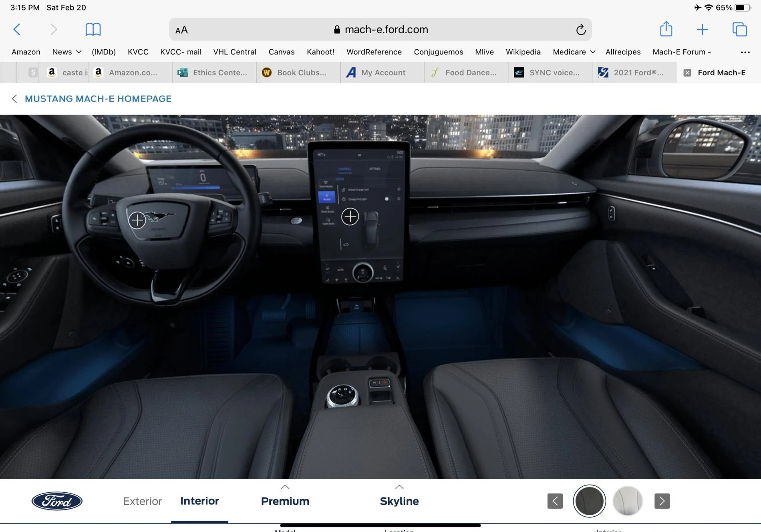The image size is (761, 532).
Task: Switch to the Book Clubs... tab
Action: coord(298,73)
